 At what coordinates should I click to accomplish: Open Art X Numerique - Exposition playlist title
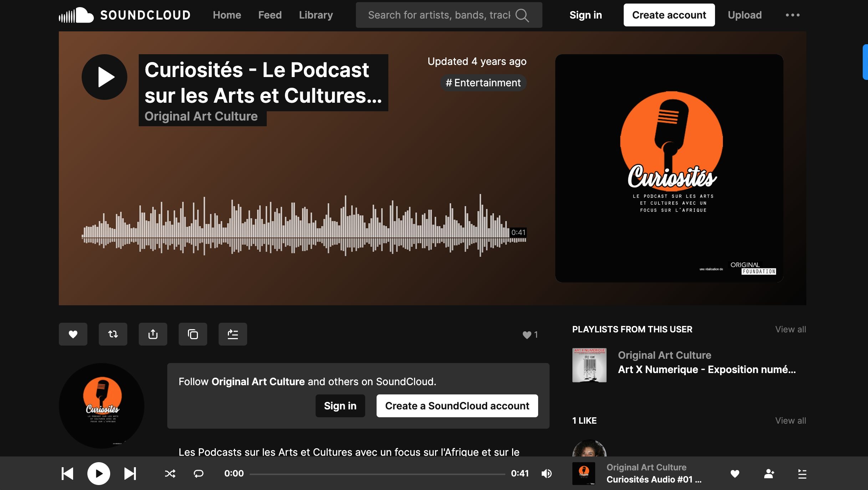click(707, 369)
